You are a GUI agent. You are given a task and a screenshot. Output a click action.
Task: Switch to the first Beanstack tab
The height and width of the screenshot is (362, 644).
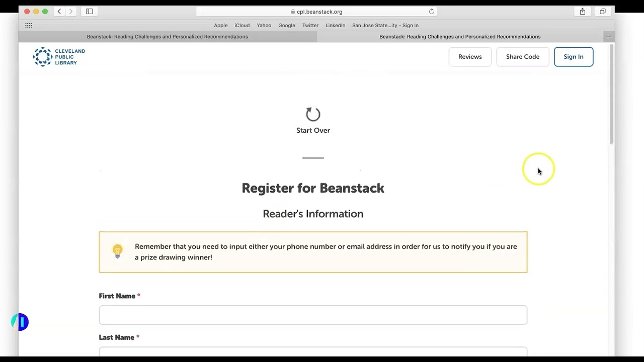(x=168, y=37)
